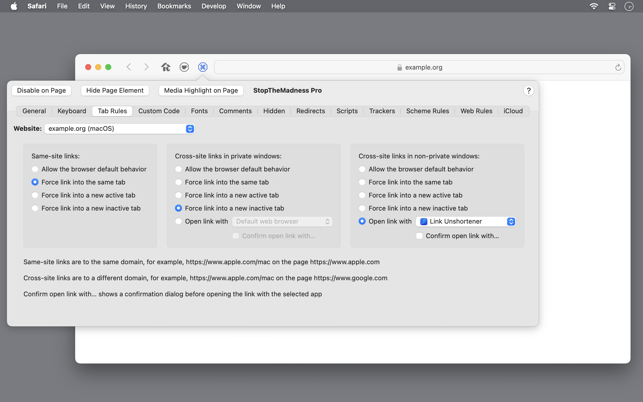Select private-window Force link into new active tab
The height and width of the screenshot is (402, 643).
click(178, 195)
